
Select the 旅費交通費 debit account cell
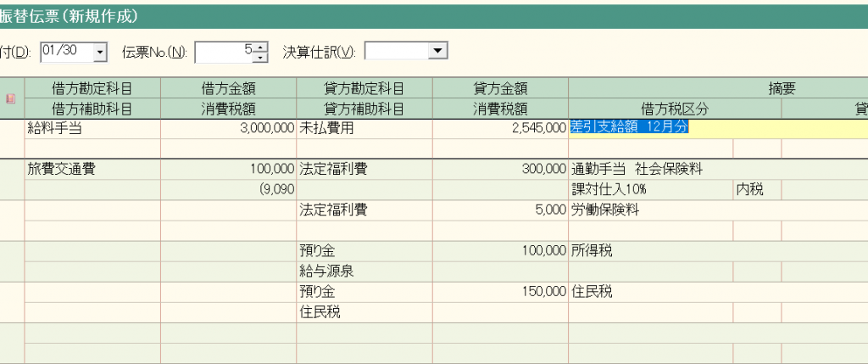pyautogui.click(x=92, y=169)
